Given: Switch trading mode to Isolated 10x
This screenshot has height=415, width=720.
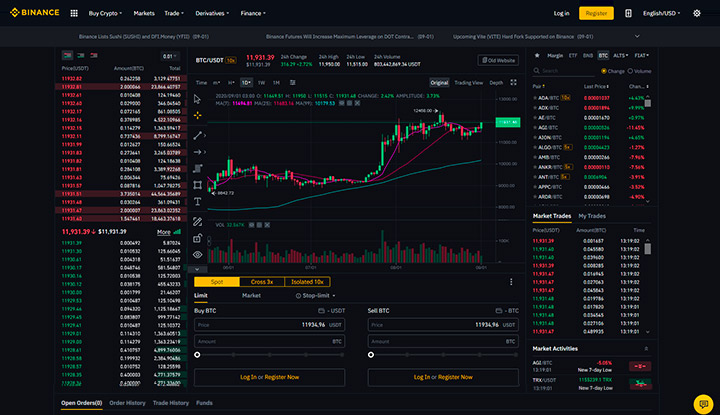Looking at the screenshot, I should 307,282.
